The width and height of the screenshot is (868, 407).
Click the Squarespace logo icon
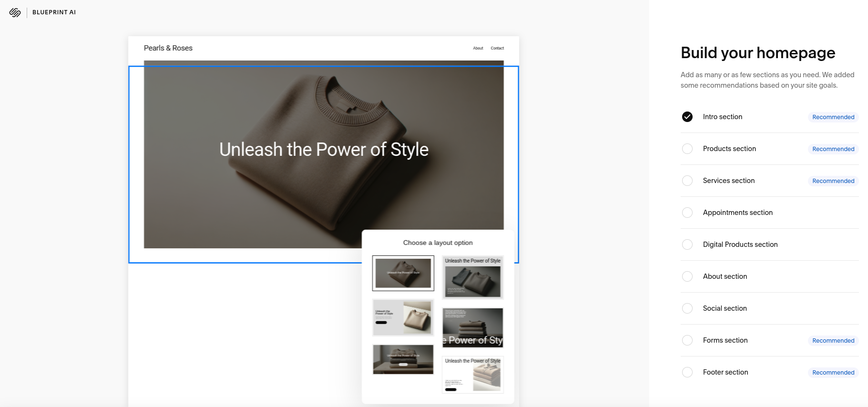[x=15, y=12]
